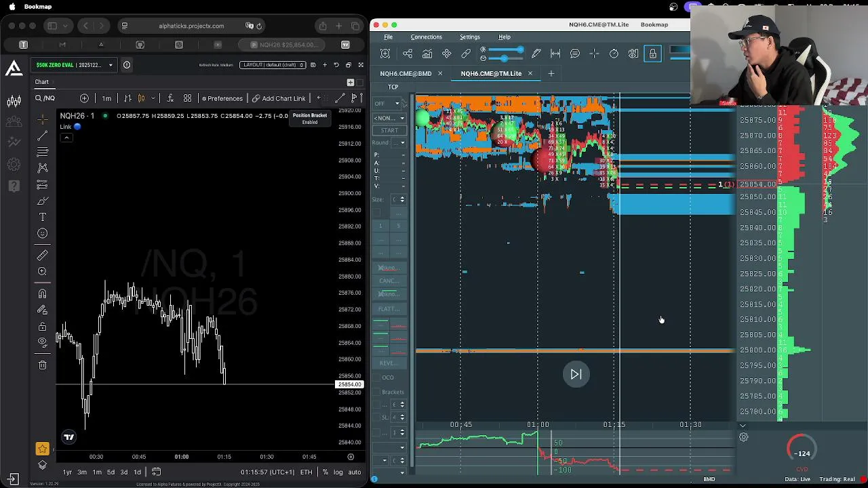Open the 1m interval selector
Viewport: 868px width, 488px height.
(106, 98)
